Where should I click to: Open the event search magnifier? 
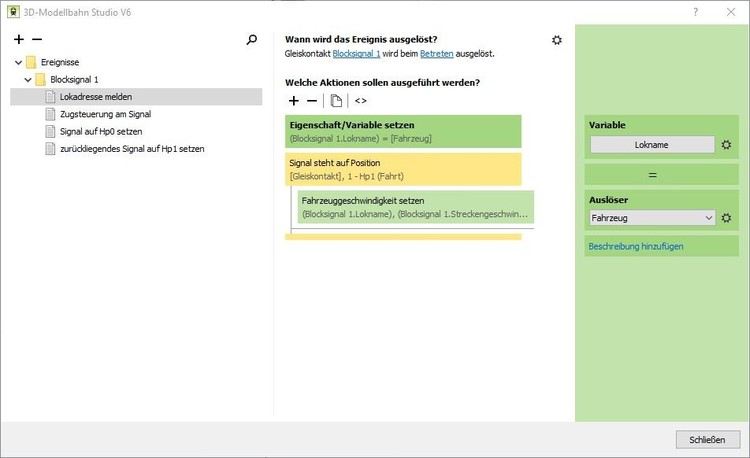(252, 40)
